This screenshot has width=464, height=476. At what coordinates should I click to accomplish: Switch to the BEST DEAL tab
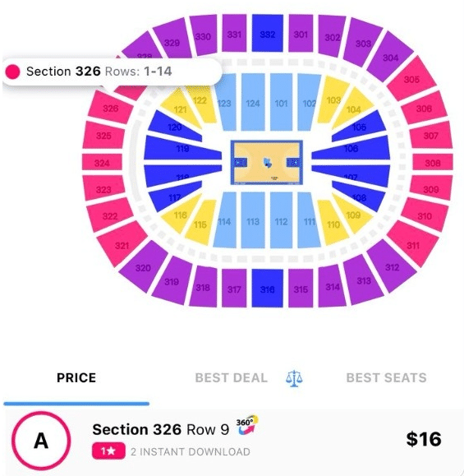tap(232, 378)
